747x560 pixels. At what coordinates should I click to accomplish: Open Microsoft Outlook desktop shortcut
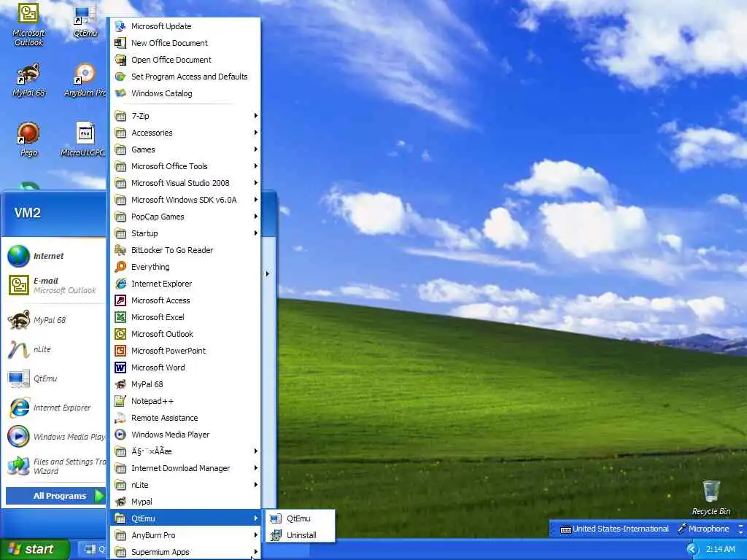pos(28,24)
